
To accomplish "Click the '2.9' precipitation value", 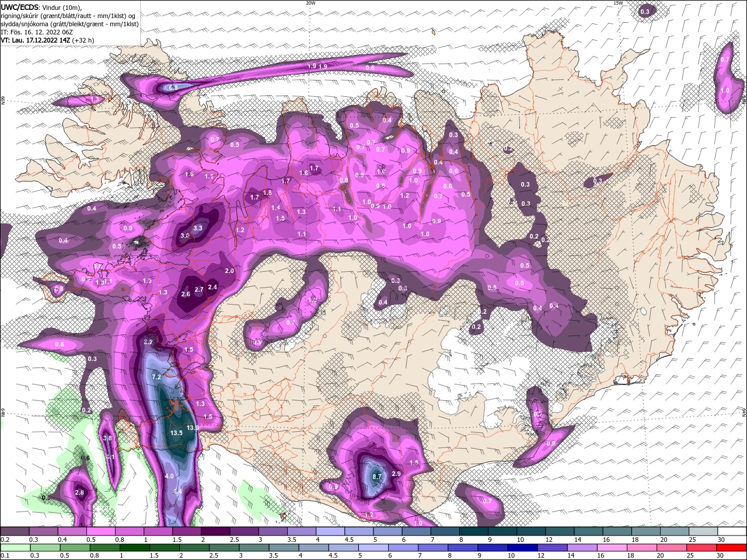I will [x=396, y=474].
